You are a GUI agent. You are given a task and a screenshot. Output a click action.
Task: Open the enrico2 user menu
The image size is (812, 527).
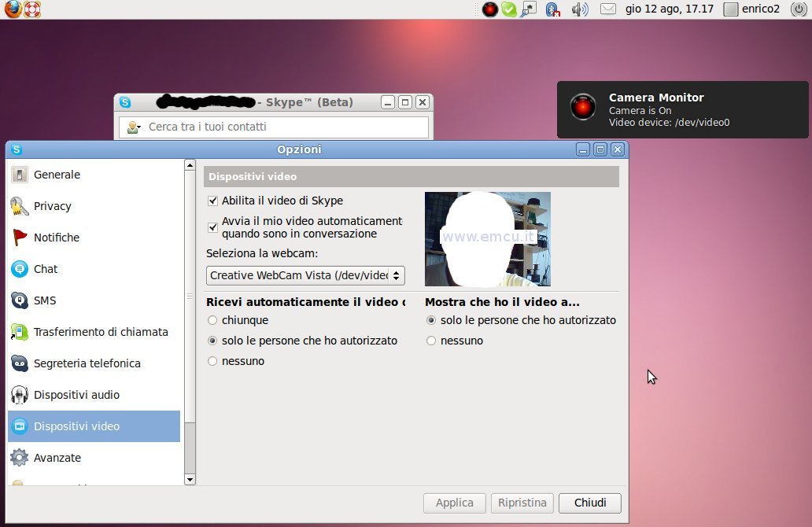coord(751,9)
